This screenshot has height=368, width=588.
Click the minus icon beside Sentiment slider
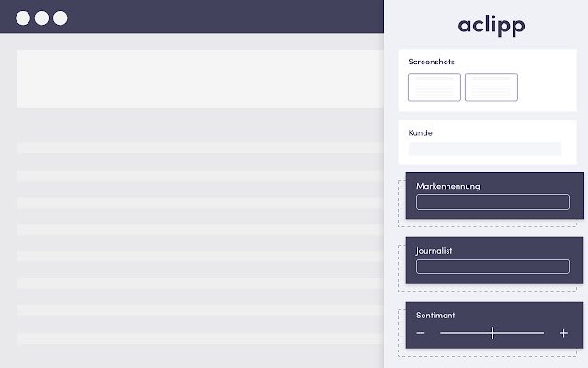(x=421, y=333)
